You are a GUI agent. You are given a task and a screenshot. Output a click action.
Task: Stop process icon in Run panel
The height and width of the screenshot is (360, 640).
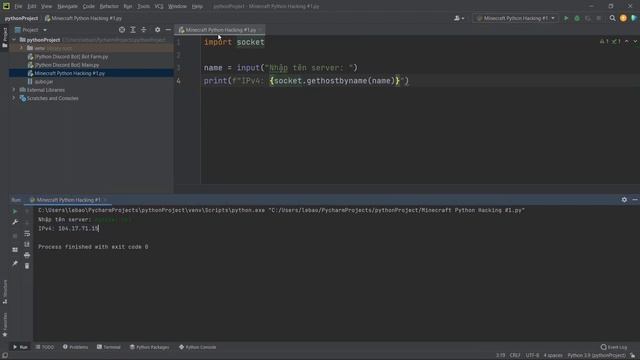pos(15,236)
